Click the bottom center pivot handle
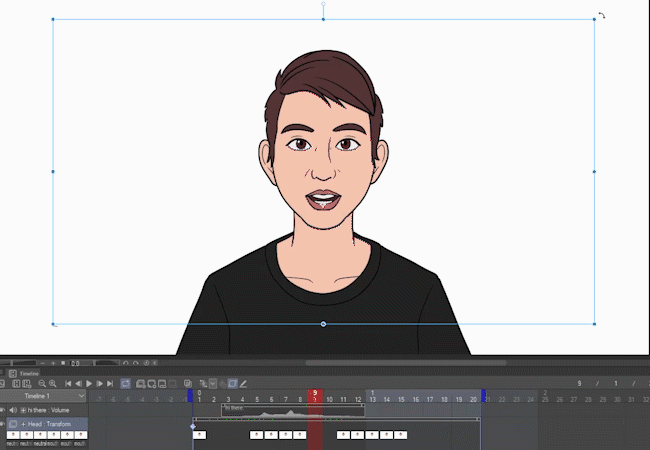 pyautogui.click(x=323, y=324)
